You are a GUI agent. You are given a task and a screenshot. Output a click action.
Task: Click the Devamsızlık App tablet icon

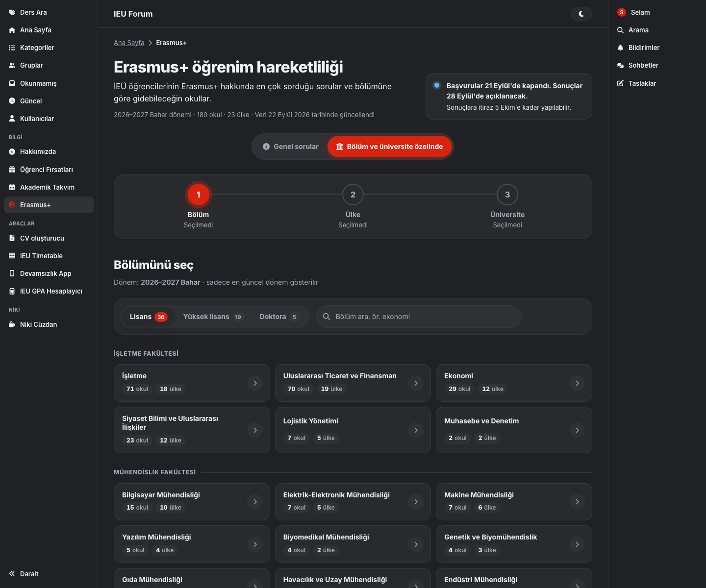[12, 273]
